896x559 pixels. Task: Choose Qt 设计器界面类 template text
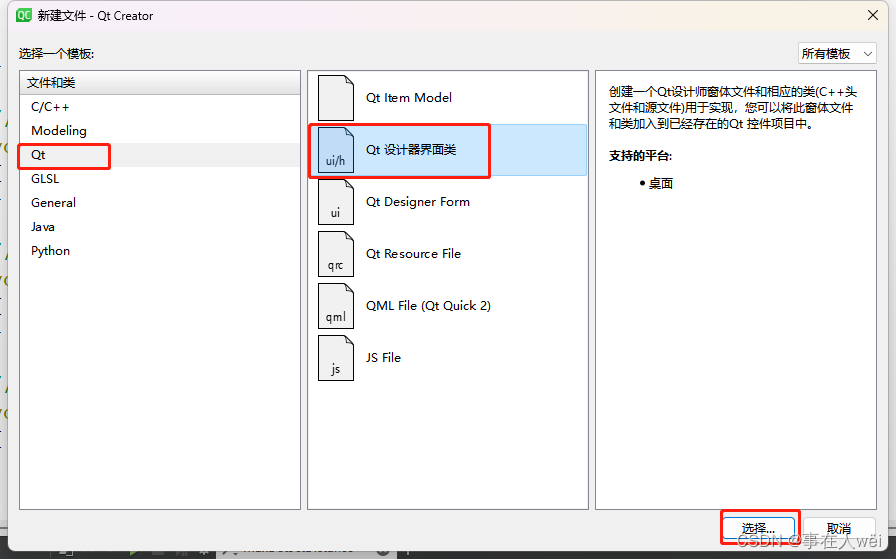click(x=411, y=150)
